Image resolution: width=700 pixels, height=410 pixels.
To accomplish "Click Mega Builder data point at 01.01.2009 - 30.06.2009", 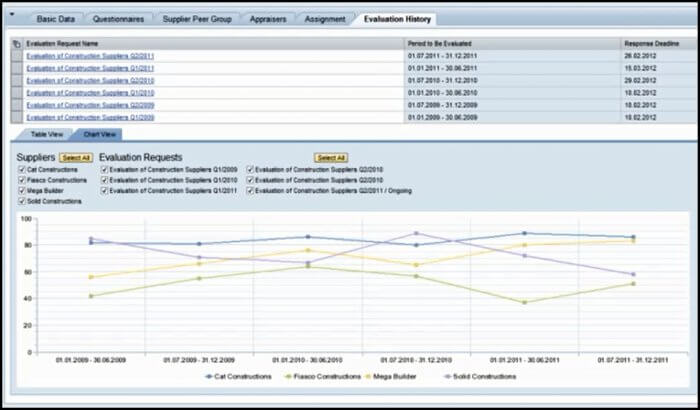I will click(x=91, y=277).
